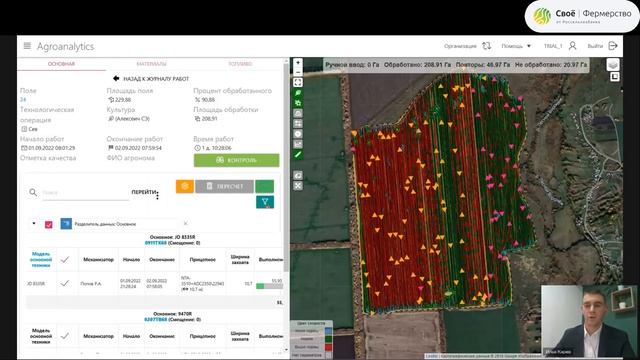640x360 pixels.
Task: Toggle the red checkbox beside the data separator
Action: tap(49, 224)
